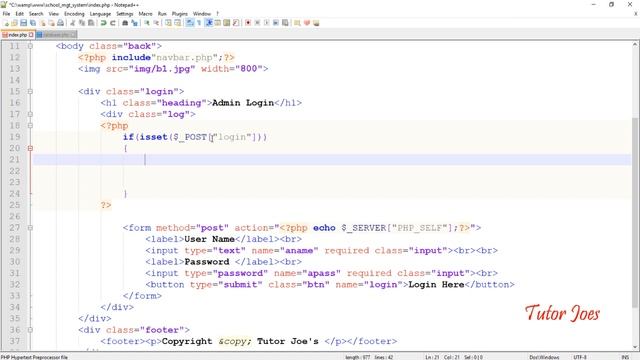Collapse the footer div fold on line 36

pos(30,330)
